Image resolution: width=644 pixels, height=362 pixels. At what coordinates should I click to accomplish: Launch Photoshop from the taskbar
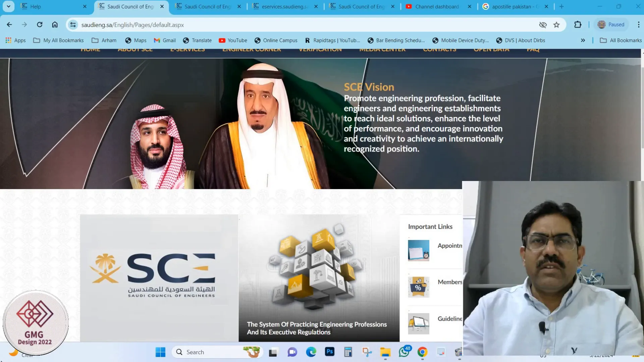[x=330, y=352]
